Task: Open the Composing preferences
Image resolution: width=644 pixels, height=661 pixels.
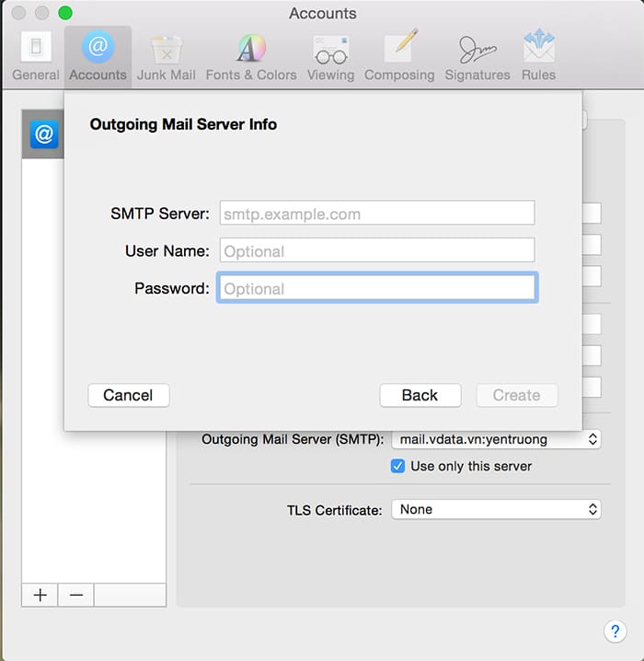Action: click(x=399, y=56)
